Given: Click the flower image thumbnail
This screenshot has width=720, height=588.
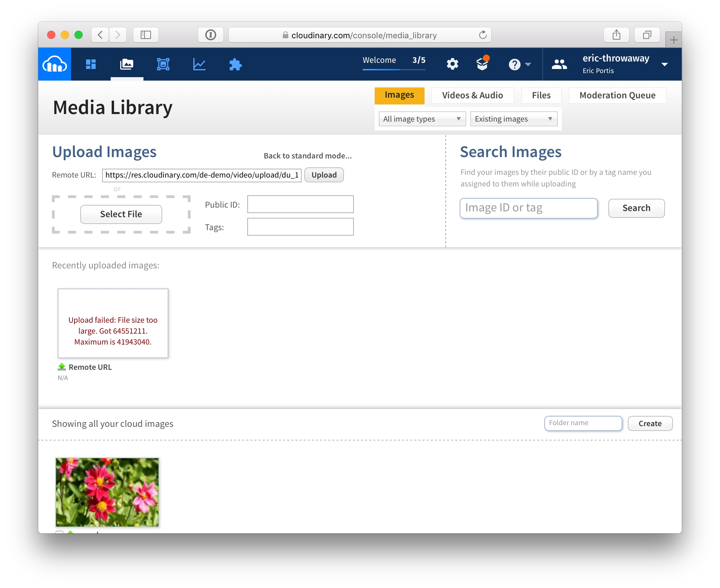Looking at the screenshot, I should point(107,492).
